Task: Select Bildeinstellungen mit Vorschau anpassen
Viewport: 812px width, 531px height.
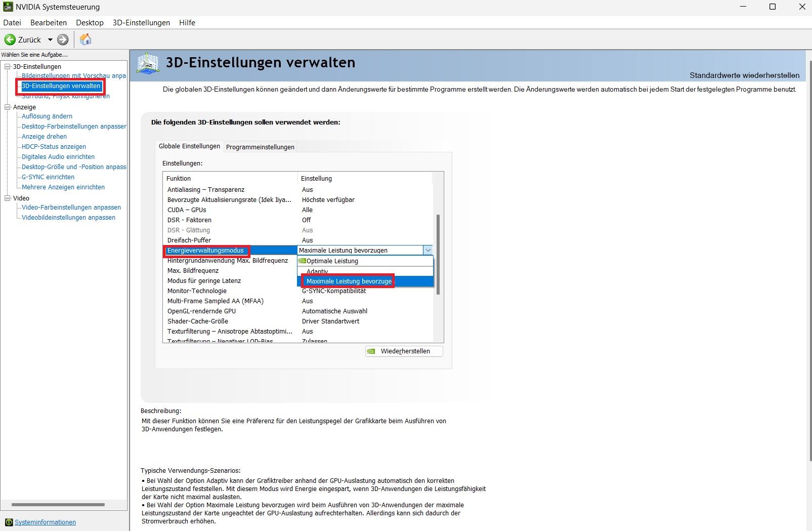Action: tap(74, 76)
